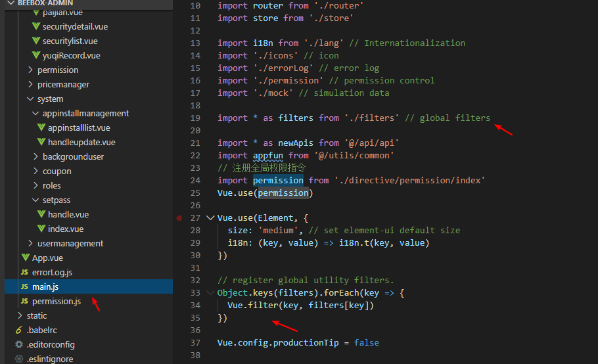
Task: Click the './filters' import path on line 19
Action: [371, 118]
